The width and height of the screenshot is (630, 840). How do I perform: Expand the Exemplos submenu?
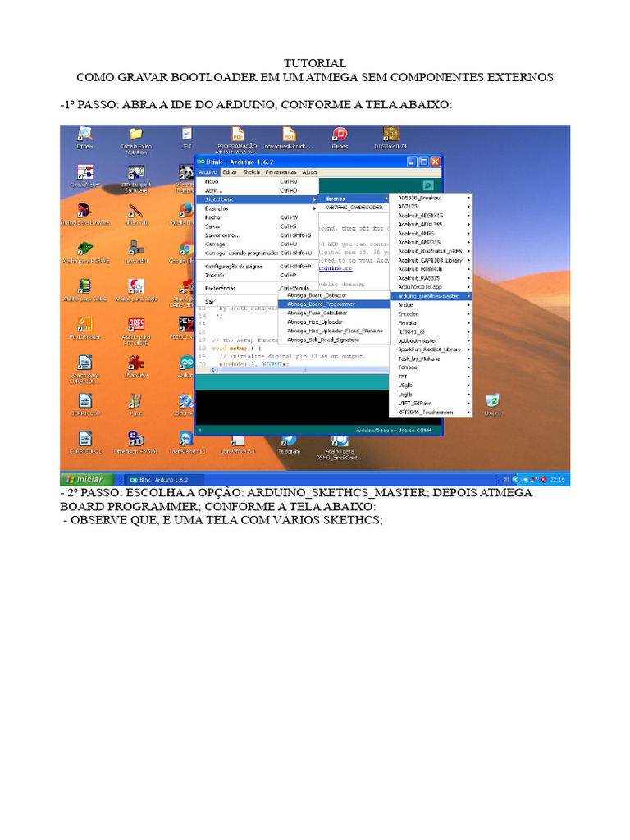(x=257, y=208)
